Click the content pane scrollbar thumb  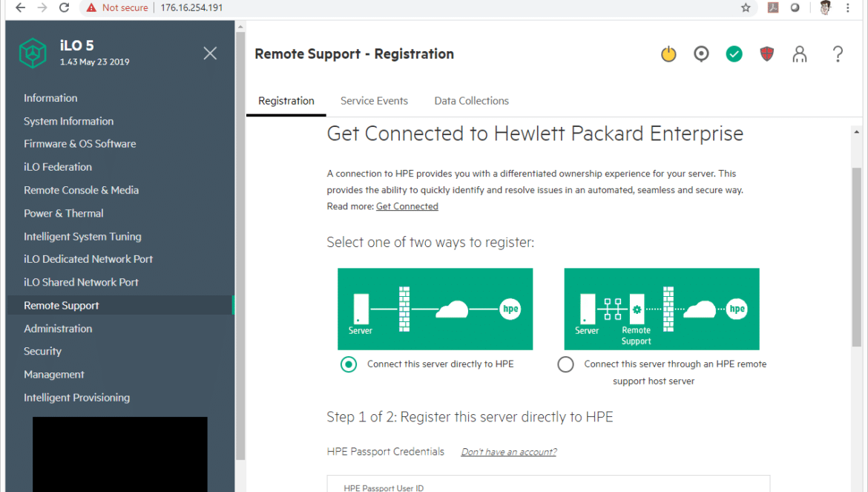click(856, 257)
